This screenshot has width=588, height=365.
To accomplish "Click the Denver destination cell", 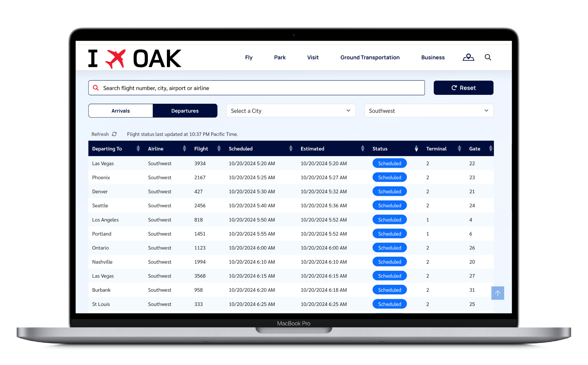I will (100, 192).
